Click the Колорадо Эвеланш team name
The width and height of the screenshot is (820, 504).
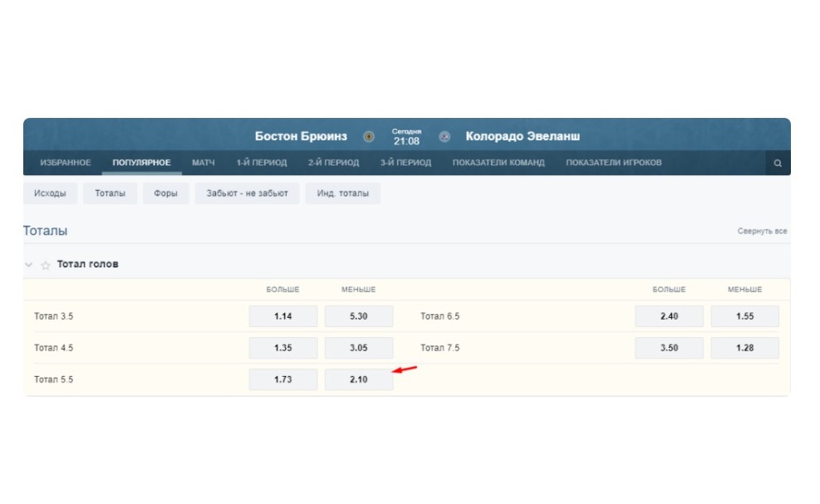click(x=523, y=136)
